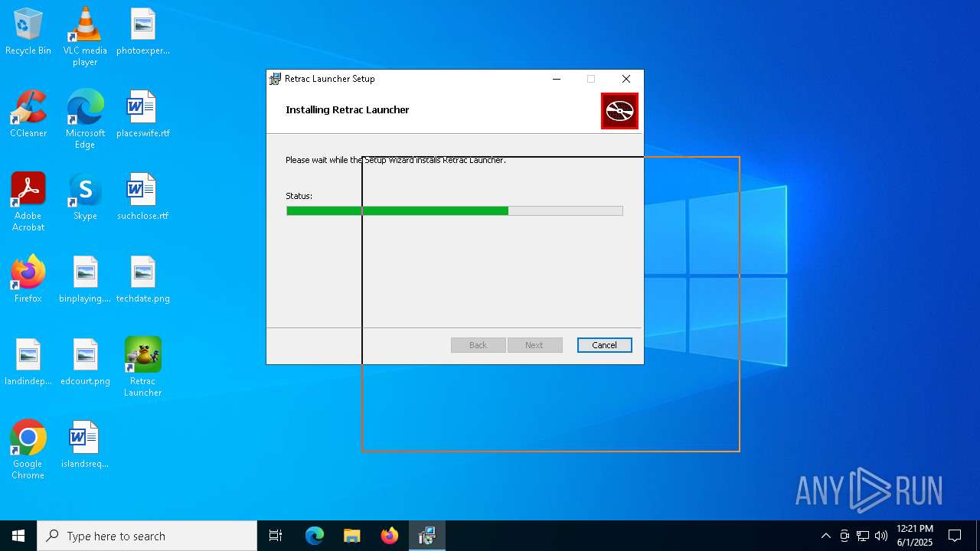Viewport: 980px width, 551px height.
Task: Select the binplaying image file
Action: tap(85, 279)
